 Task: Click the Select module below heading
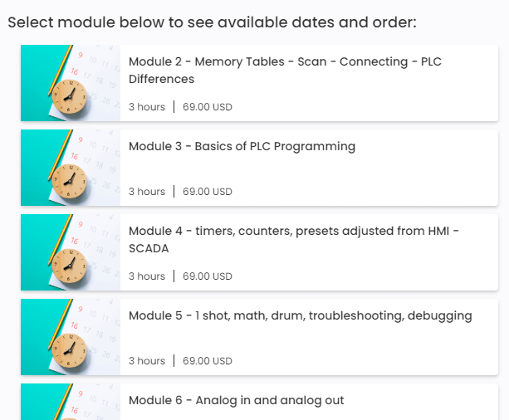[212, 22]
